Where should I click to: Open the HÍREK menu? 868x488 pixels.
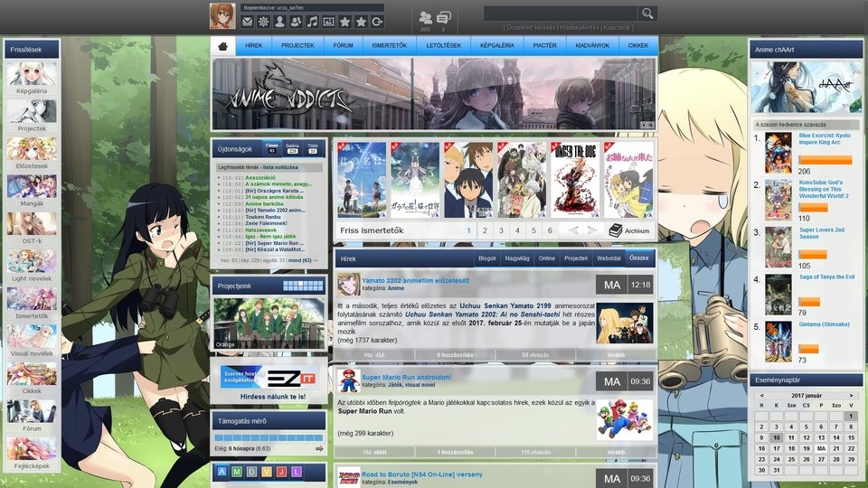pos(253,46)
